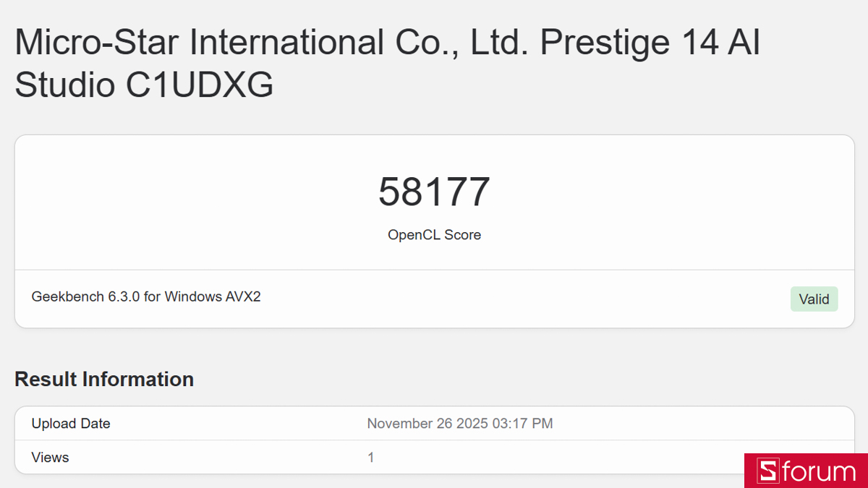
Task: Click the Result Information table area
Action: pyautogui.click(x=434, y=440)
